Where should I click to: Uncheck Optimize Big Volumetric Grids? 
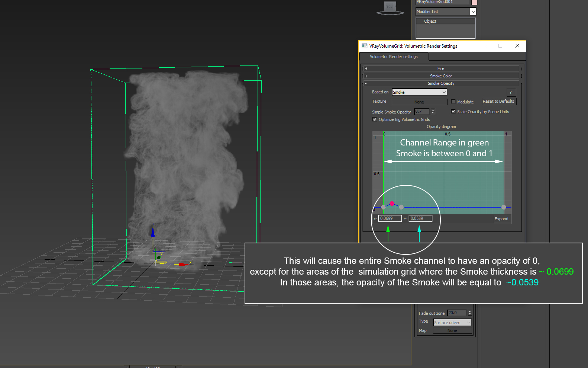pyautogui.click(x=375, y=119)
